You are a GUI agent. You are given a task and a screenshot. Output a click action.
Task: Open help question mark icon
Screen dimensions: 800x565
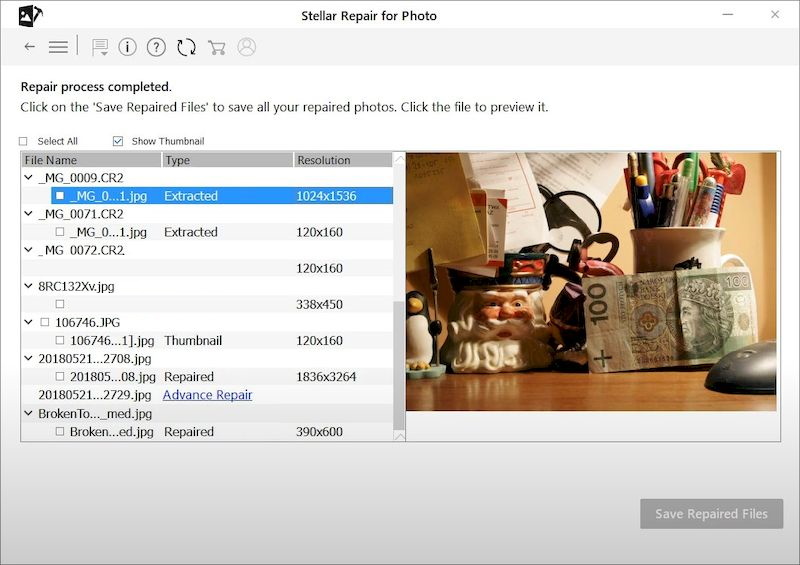pos(156,47)
